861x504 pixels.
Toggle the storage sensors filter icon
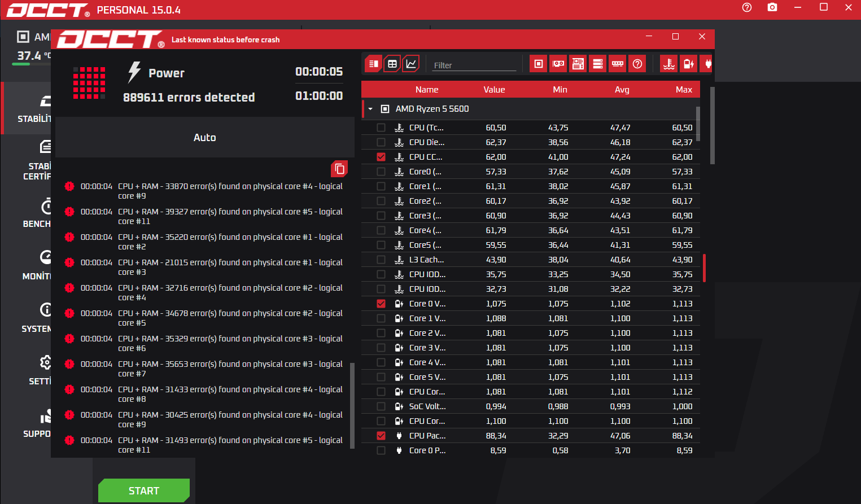[598, 64]
